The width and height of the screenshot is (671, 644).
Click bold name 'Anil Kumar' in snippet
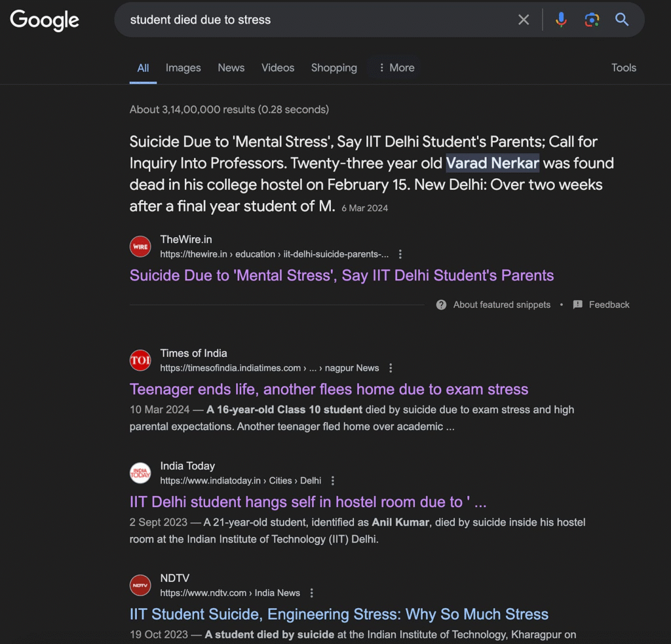tap(400, 522)
